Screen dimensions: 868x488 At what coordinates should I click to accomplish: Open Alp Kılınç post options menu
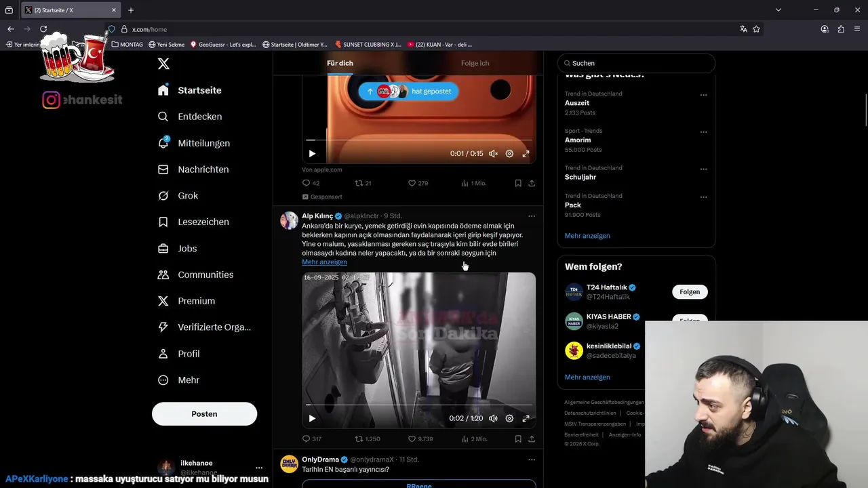532,216
